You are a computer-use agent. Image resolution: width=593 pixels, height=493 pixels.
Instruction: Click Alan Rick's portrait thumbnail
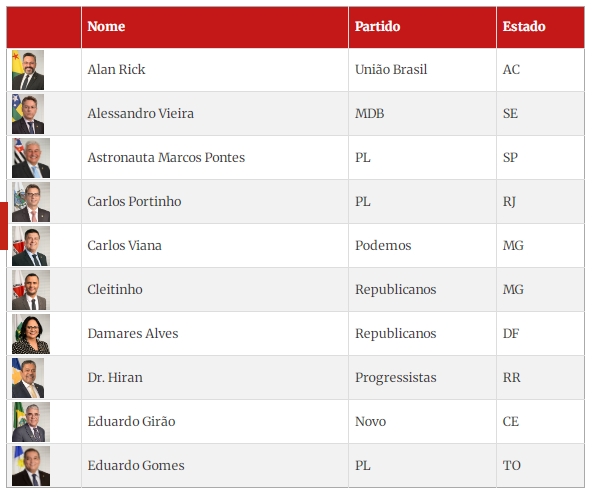28,70
